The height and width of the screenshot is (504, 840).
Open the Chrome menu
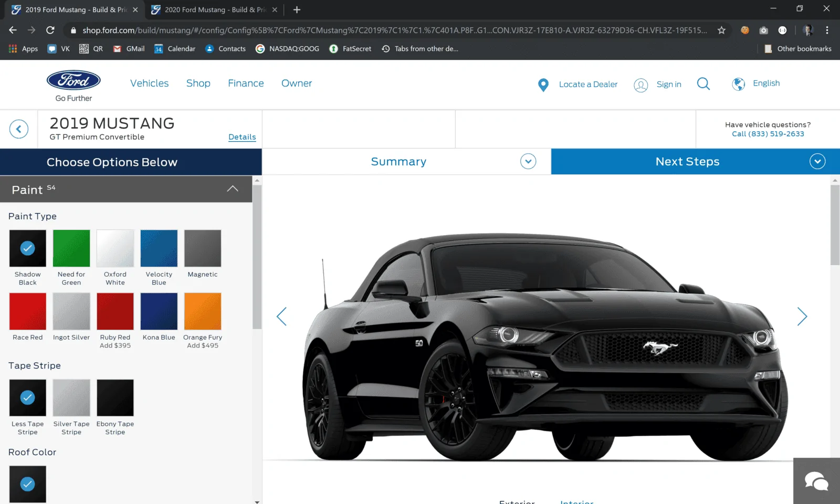click(827, 30)
